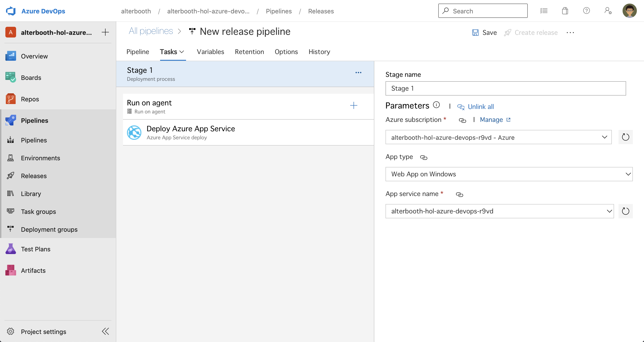Refresh the Azure subscription list
644x342 pixels.
pyautogui.click(x=625, y=137)
